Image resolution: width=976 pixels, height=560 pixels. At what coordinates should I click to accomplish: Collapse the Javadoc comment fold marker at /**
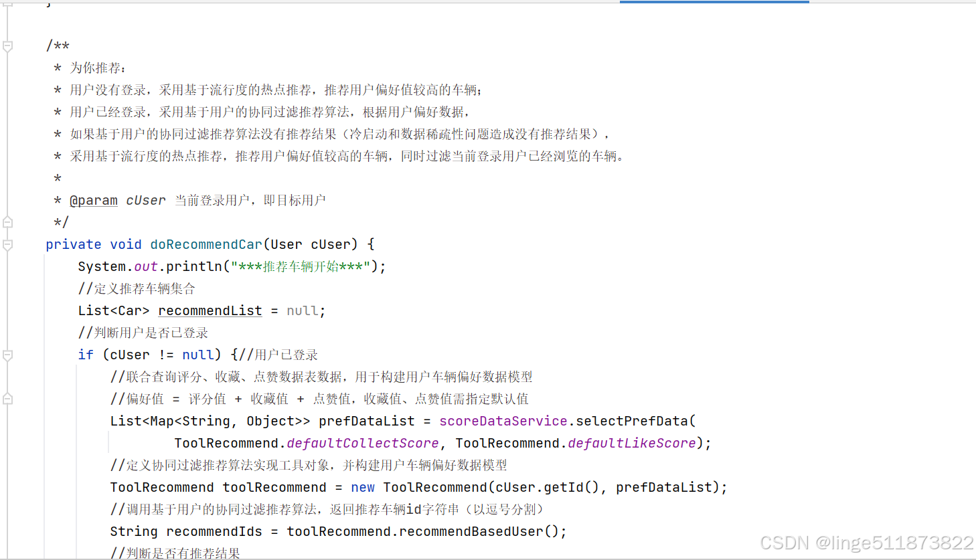click(x=8, y=46)
